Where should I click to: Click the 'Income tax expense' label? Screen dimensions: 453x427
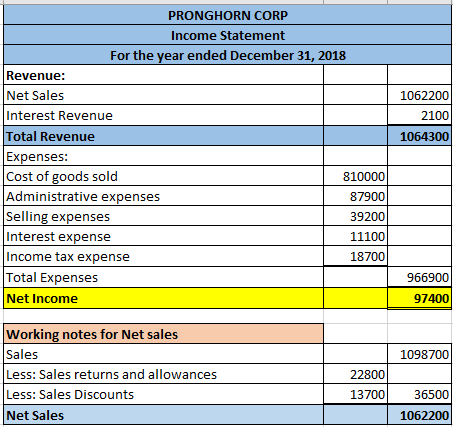(x=163, y=256)
